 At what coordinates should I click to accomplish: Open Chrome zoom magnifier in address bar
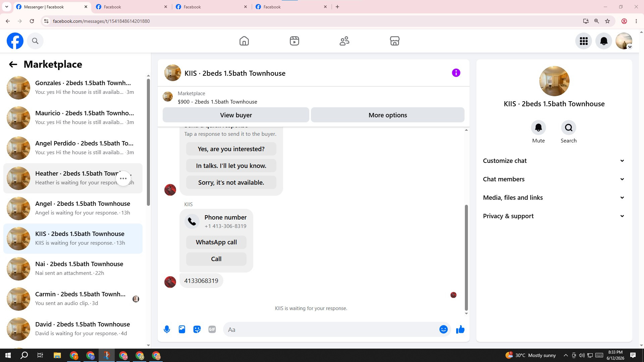[596, 21]
